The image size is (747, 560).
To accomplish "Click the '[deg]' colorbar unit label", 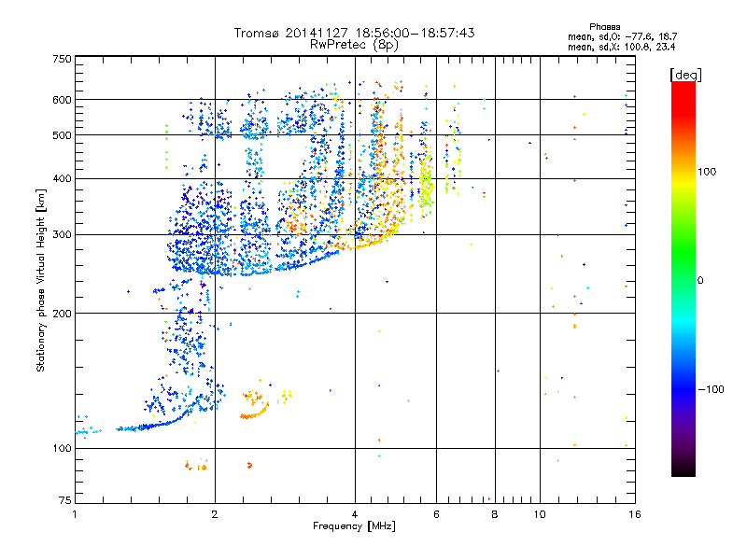I will click(x=685, y=75).
